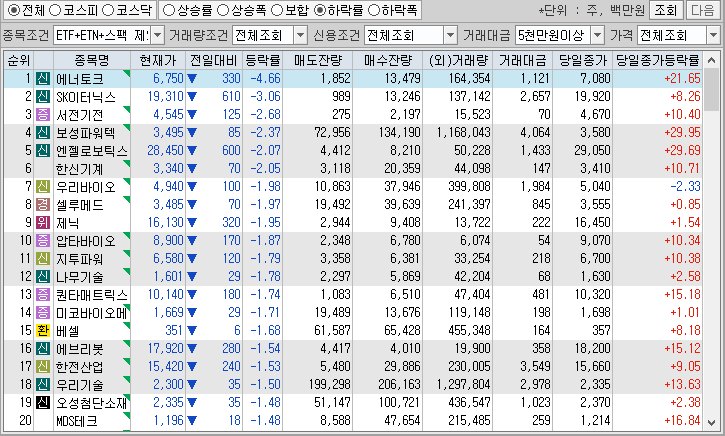Click the 위 badge icon for 제닉
Image resolution: width=725 pixels, height=436 pixels.
tap(43, 222)
